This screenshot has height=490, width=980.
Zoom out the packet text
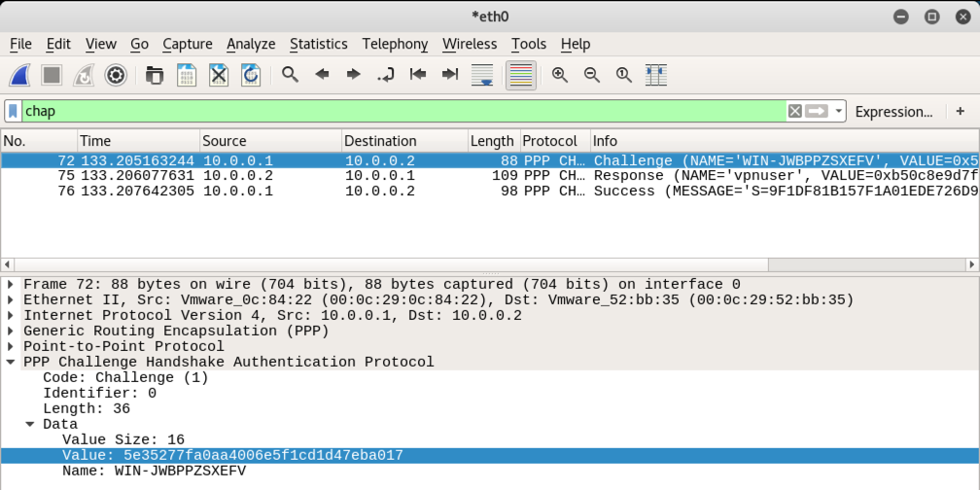click(592, 75)
